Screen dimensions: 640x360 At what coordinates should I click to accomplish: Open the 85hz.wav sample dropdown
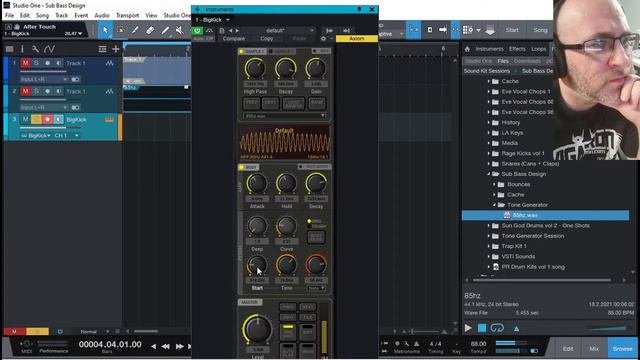tap(284, 116)
